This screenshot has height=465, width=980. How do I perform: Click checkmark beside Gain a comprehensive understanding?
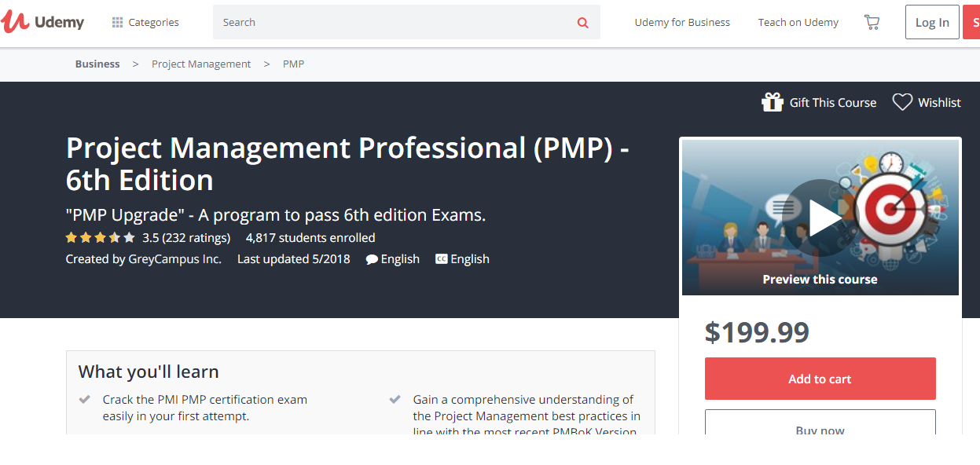[395, 399]
